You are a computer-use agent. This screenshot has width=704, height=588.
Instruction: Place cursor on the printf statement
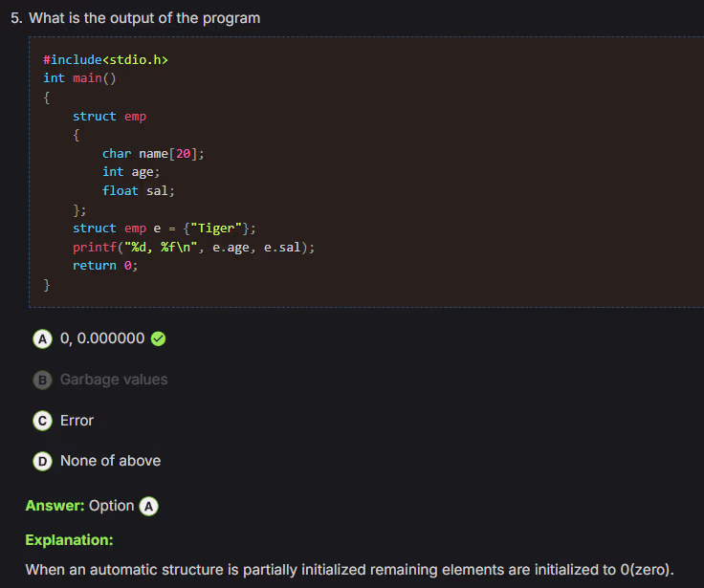193,247
